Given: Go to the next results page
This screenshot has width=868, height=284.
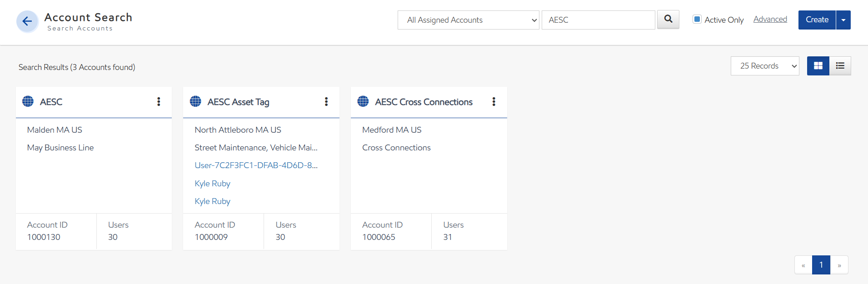Looking at the screenshot, I should coord(839,265).
